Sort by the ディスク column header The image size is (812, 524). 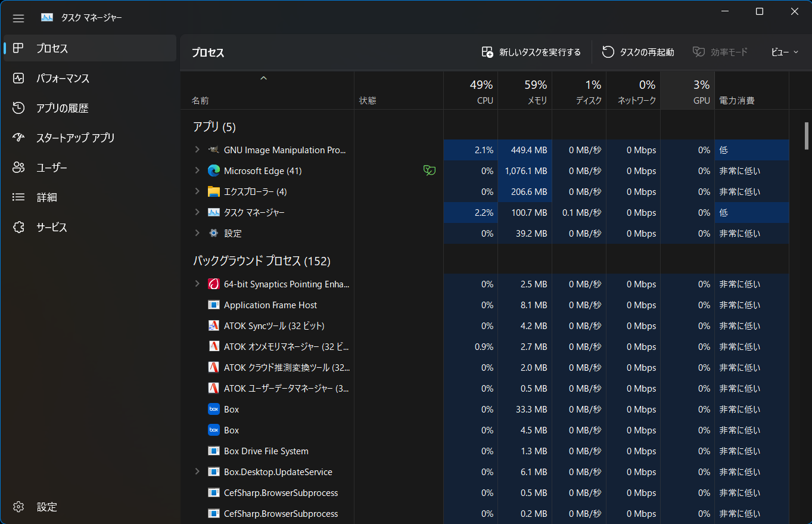tap(579, 91)
